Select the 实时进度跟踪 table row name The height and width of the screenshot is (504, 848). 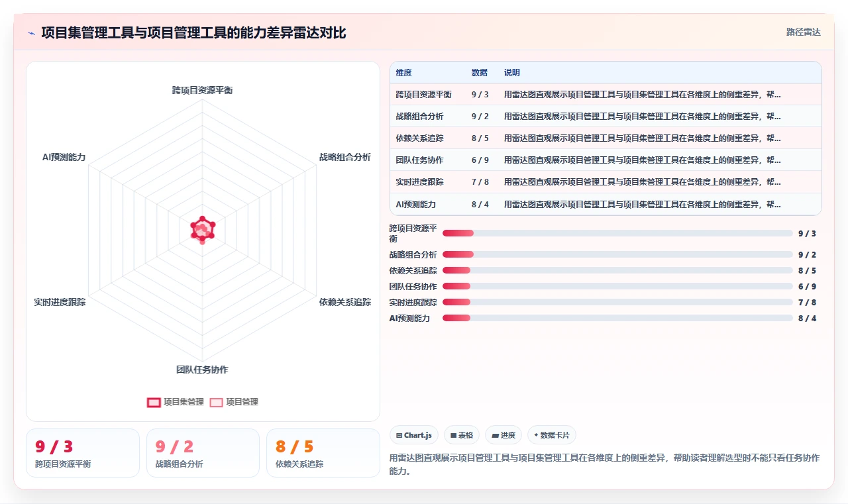pyautogui.click(x=420, y=181)
